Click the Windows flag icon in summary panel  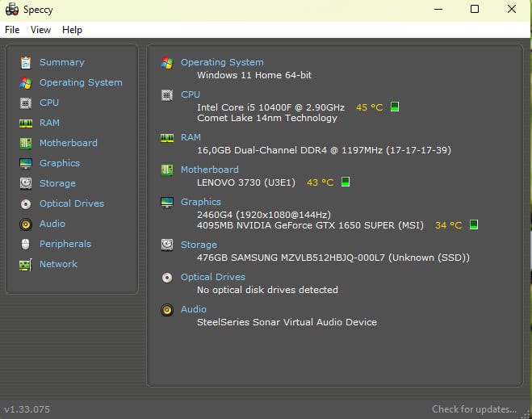point(167,63)
